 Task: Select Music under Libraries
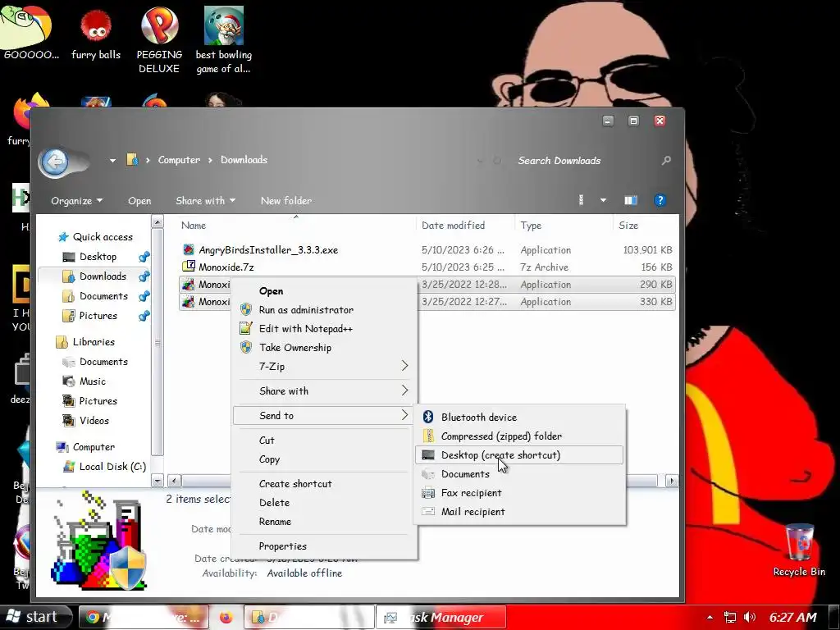pos(84,381)
